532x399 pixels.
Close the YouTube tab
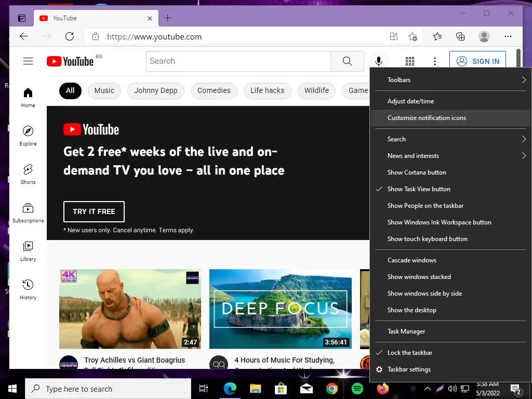click(x=150, y=18)
